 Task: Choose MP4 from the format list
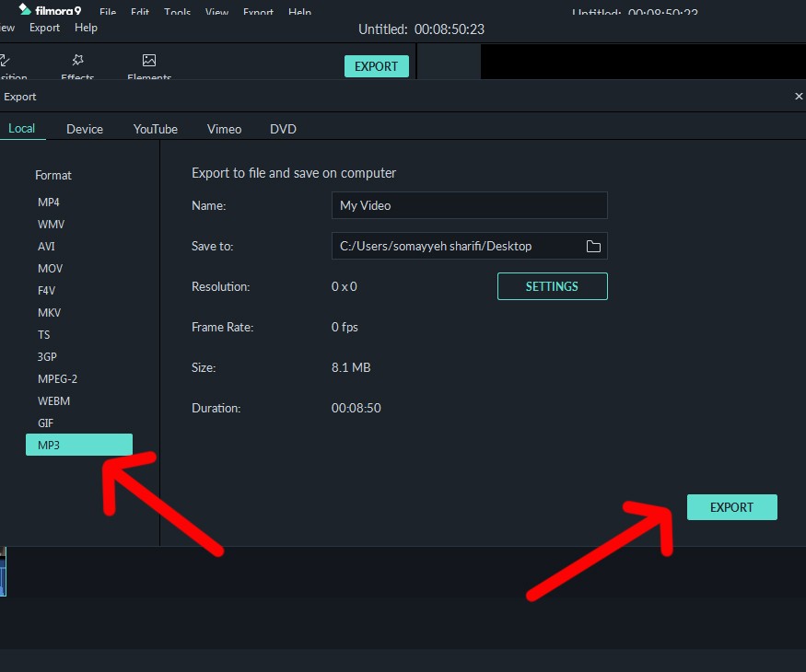click(49, 203)
